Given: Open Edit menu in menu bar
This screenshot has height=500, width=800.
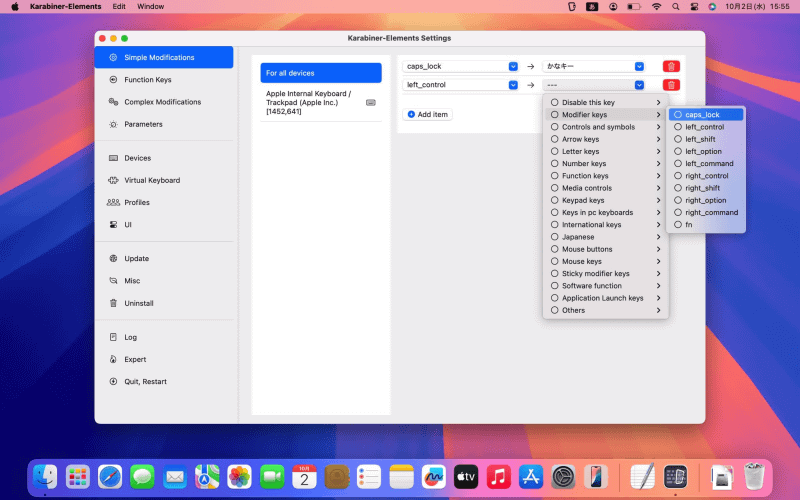Looking at the screenshot, I should point(119,7).
